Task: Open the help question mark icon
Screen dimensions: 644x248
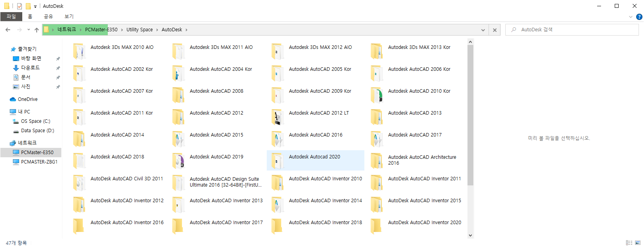Action: tap(639, 17)
